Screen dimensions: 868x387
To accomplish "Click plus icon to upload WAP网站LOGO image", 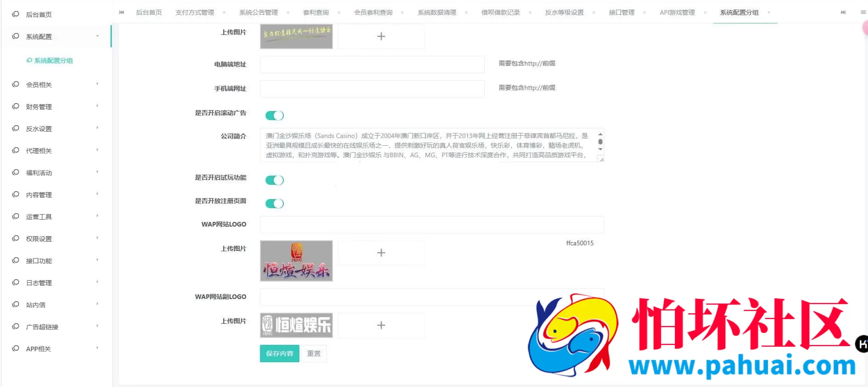I will coord(381,253).
